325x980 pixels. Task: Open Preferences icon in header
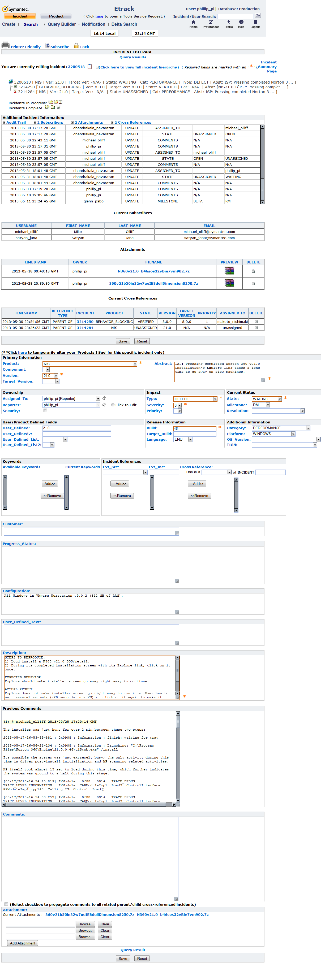[x=211, y=23]
